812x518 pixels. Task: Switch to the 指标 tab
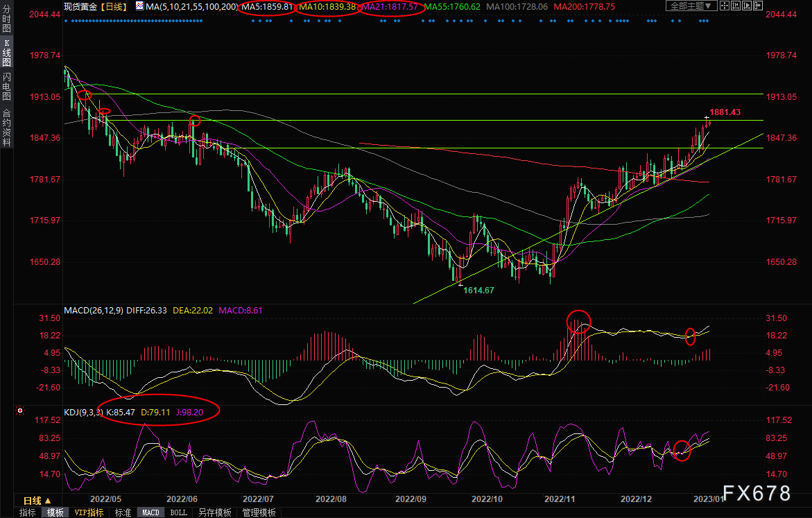[x=28, y=512]
